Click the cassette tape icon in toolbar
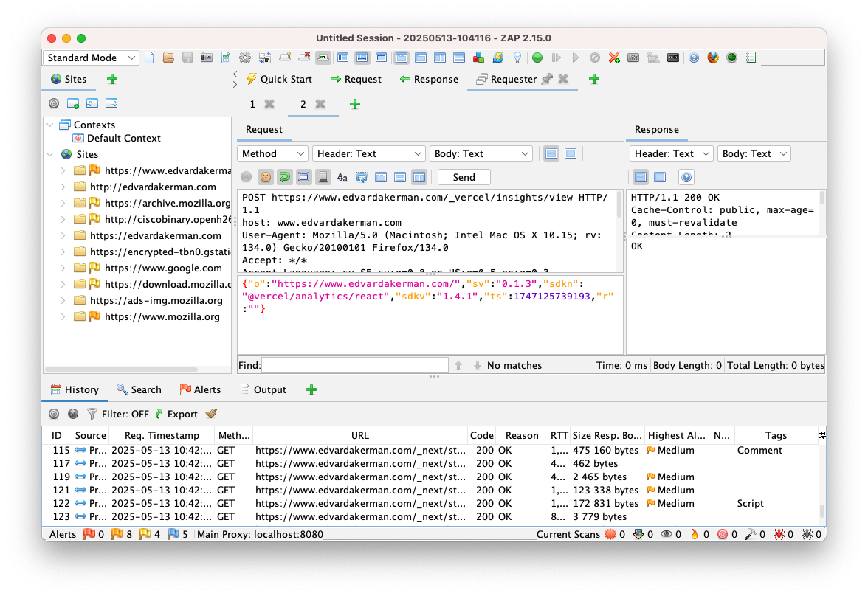The width and height of the screenshot is (868, 596). pyautogui.click(x=673, y=58)
